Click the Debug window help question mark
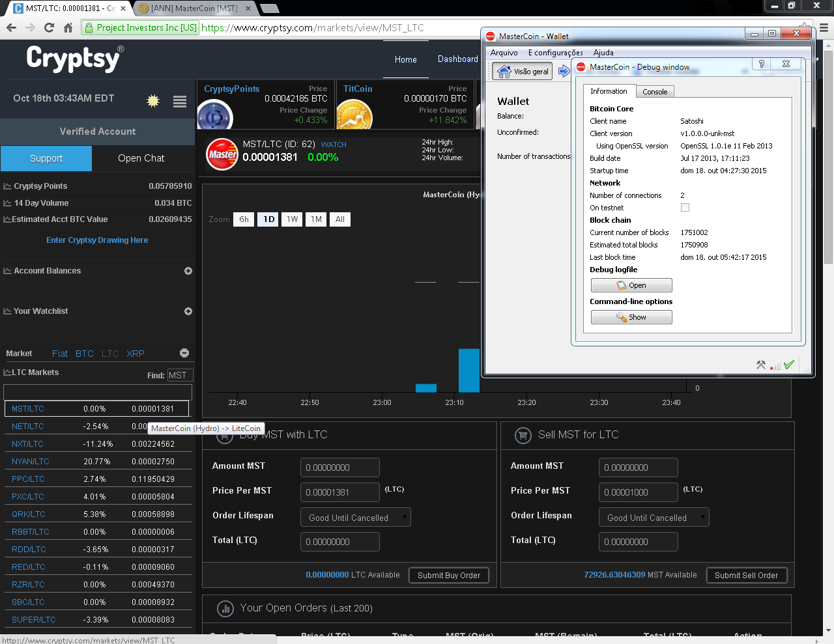Image resolution: width=834 pixels, height=644 pixels. [761, 64]
